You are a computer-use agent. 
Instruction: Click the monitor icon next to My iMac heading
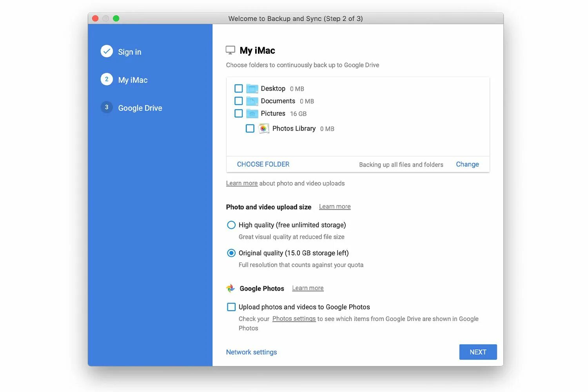pyautogui.click(x=230, y=50)
